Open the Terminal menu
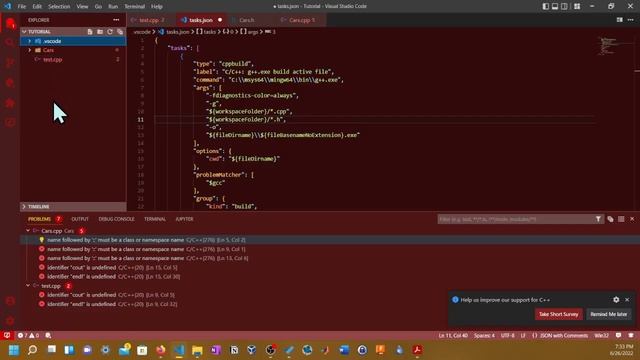640x360 pixels. click(135, 6)
